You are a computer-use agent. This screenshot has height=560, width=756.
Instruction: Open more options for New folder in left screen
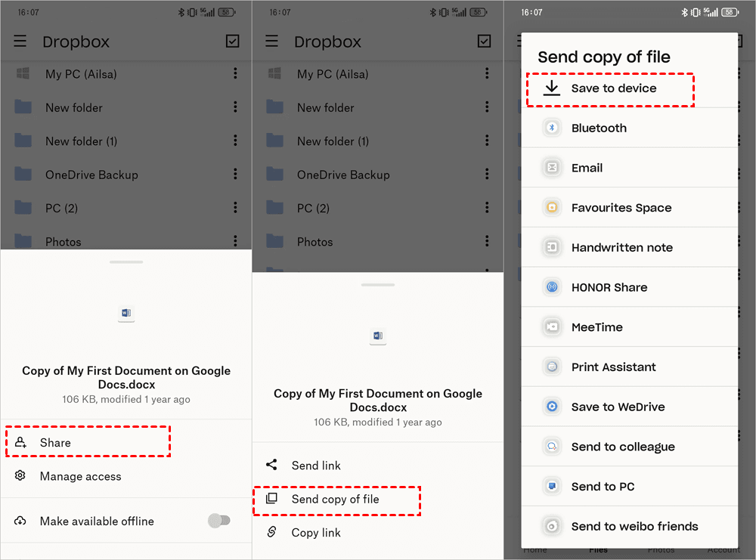point(235,107)
